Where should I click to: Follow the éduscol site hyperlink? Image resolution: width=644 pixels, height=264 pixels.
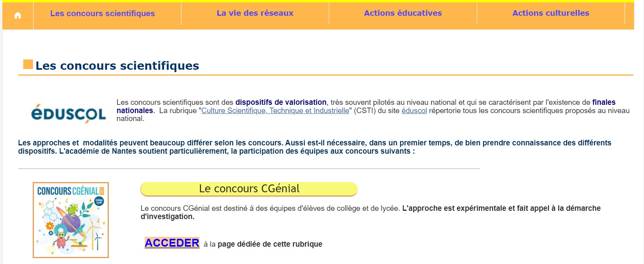tap(414, 111)
